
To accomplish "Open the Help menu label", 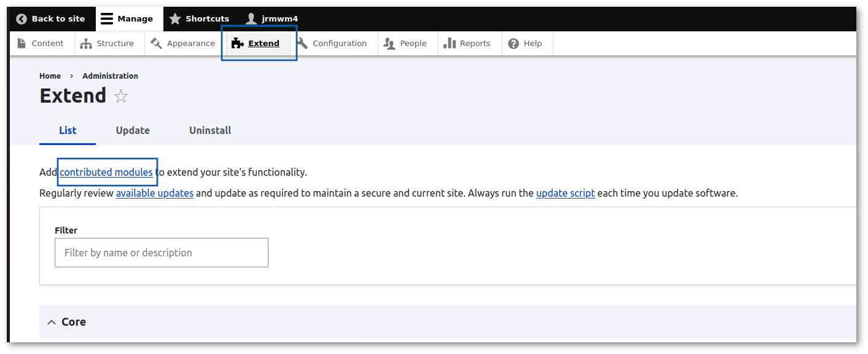I will point(533,44).
